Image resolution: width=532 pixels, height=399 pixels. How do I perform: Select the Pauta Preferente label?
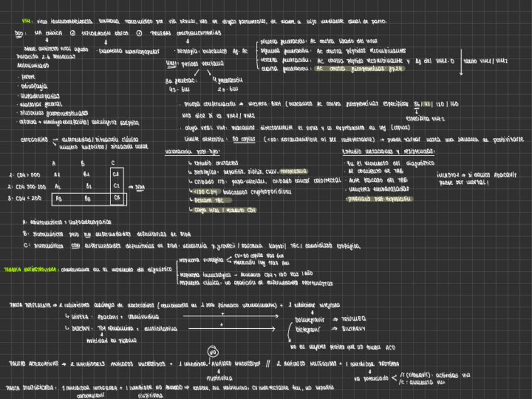[x=30, y=304]
